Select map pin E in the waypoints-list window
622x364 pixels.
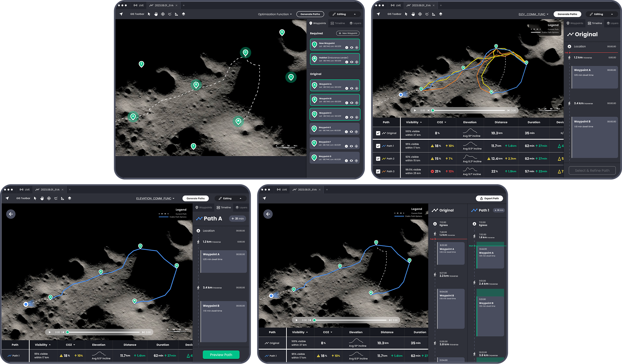point(142,64)
